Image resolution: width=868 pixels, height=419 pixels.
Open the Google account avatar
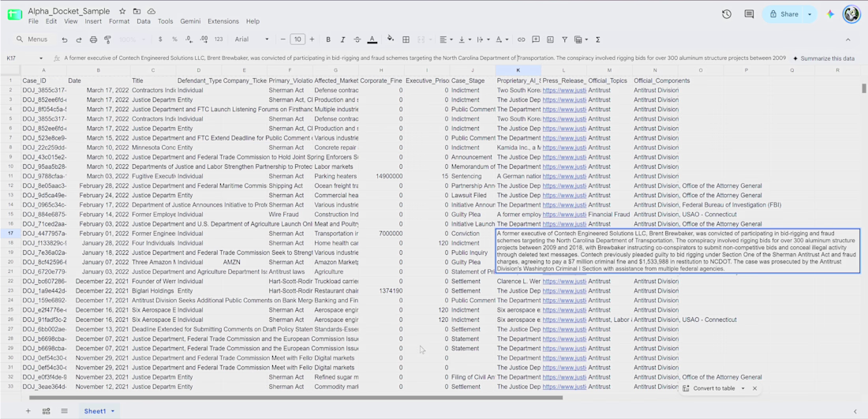point(851,14)
